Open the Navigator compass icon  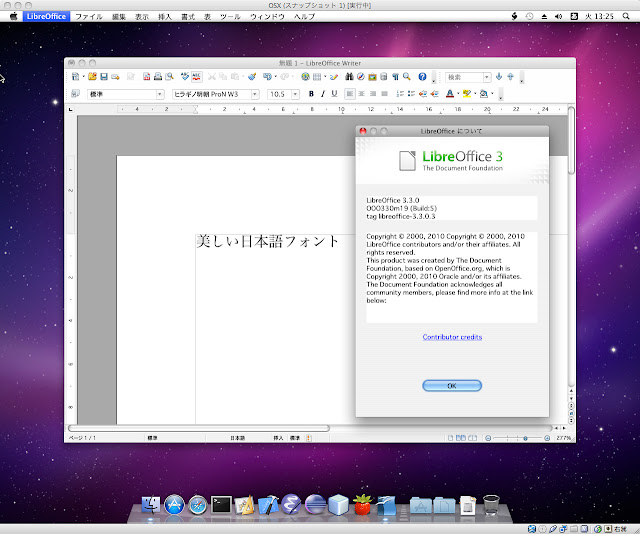[361, 76]
